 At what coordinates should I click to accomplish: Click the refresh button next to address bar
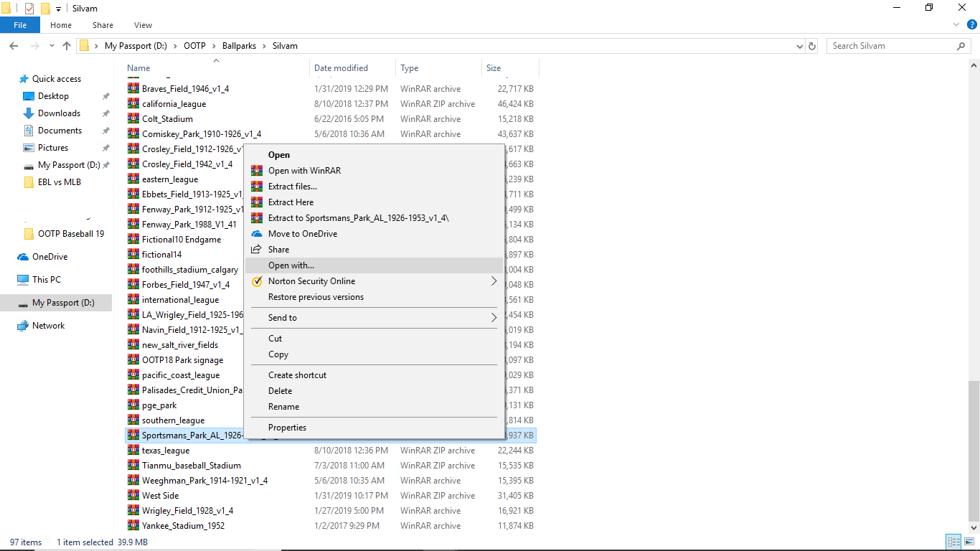pos(812,46)
